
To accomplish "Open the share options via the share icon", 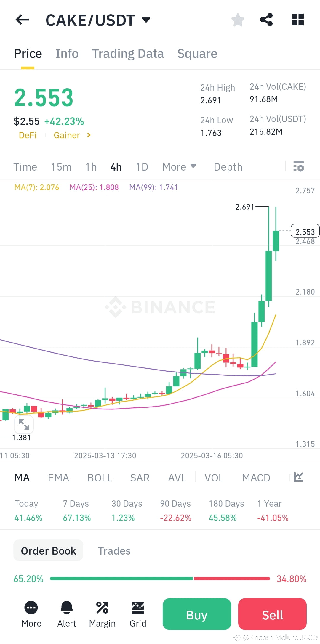I will coord(266,20).
